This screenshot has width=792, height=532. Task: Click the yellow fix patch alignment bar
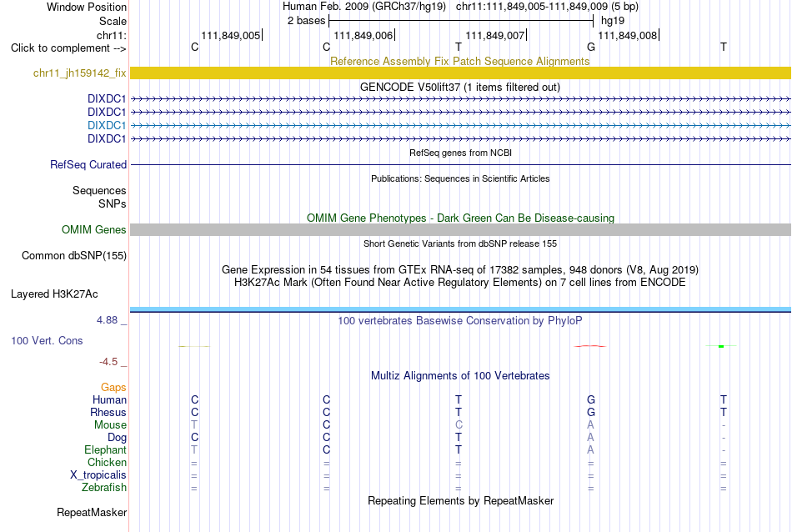460,73
